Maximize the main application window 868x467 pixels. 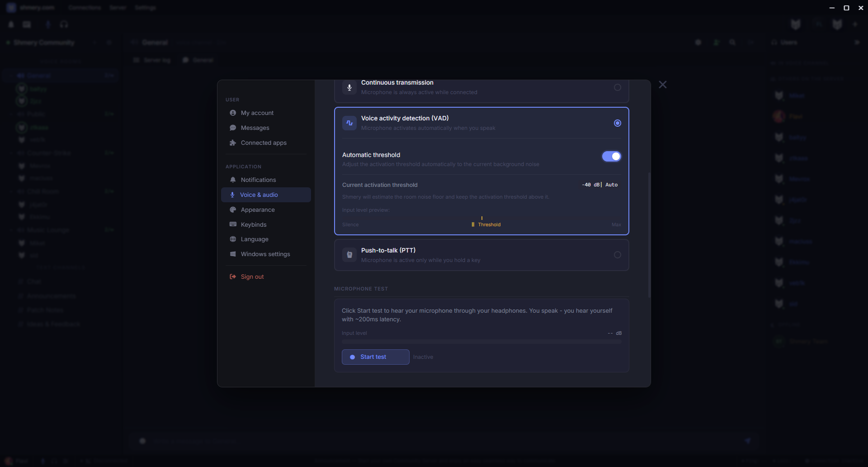pos(846,8)
